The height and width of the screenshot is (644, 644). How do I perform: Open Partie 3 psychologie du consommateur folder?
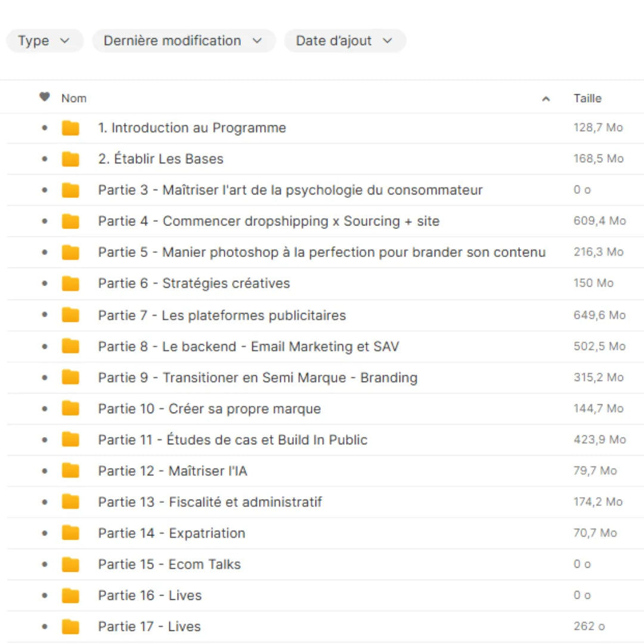[x=290, y=190]
